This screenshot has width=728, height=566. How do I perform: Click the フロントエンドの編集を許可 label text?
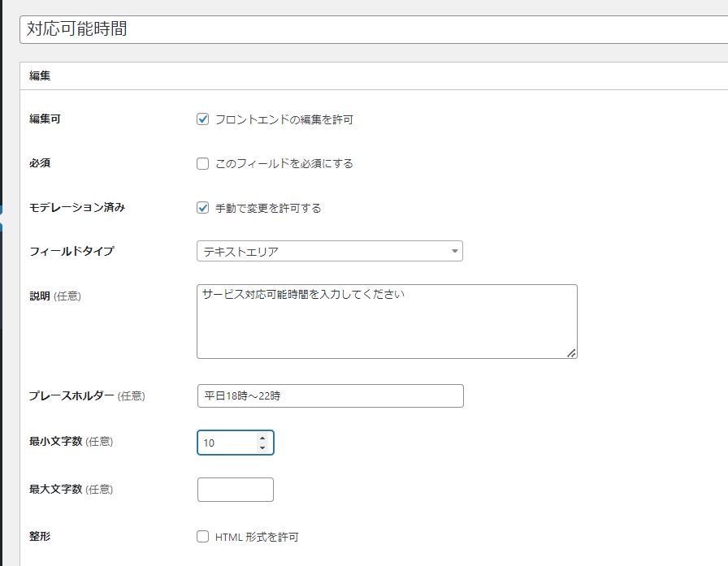(x=284, y=120)
